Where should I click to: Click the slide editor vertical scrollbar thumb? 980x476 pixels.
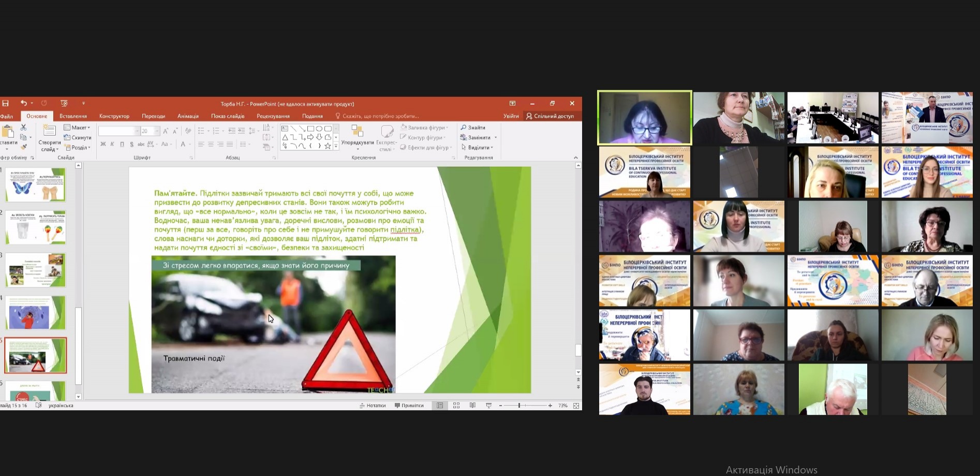[x=578, y=350]
